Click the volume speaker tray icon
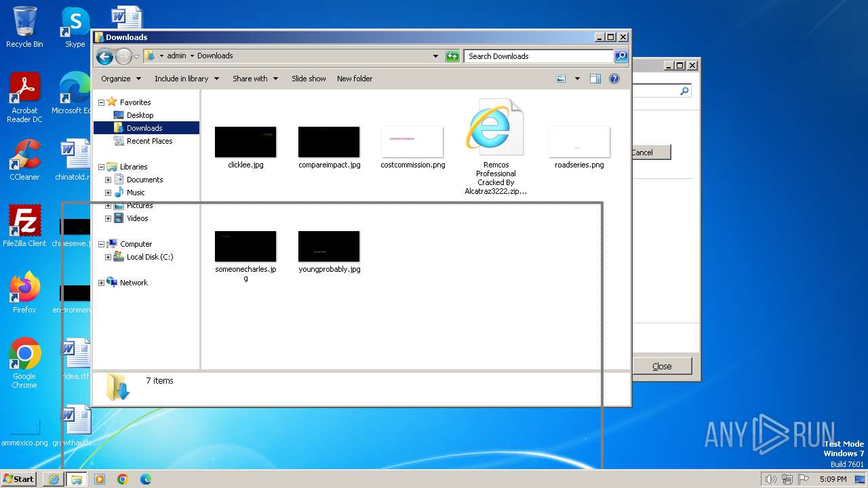Image resolution: width=868 pixels, height=488 pixels. click(x=770, y=479)
